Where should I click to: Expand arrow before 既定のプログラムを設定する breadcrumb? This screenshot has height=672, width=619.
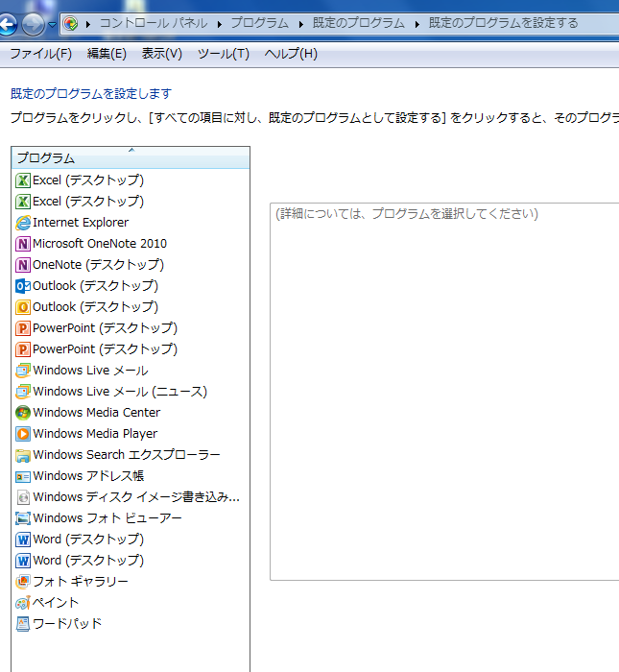pos(417,24)
